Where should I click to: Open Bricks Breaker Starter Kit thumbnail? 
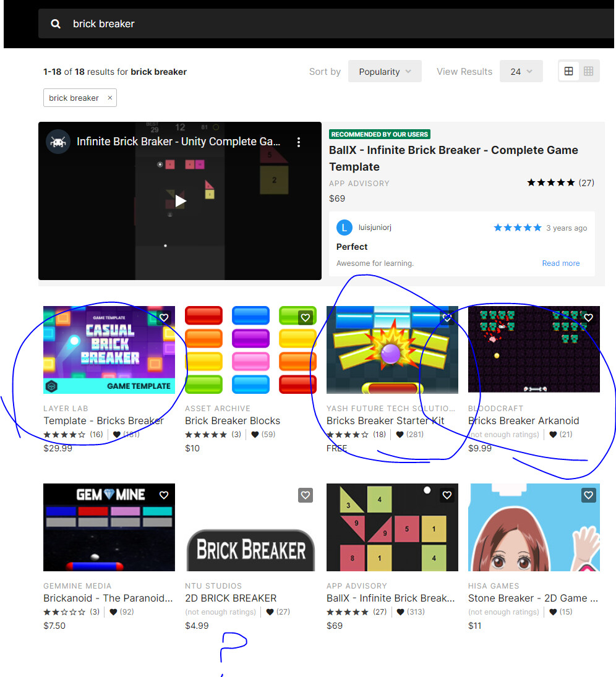click(x=392, y=350)
